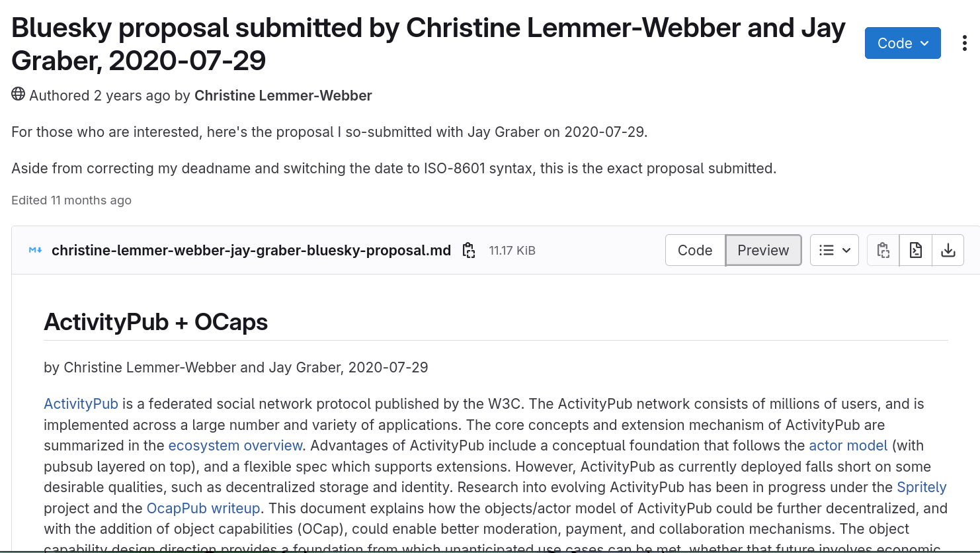The height and width of the screenshot is (553, 980).
Task: Follow the actor model link
Action: [848, 446]
